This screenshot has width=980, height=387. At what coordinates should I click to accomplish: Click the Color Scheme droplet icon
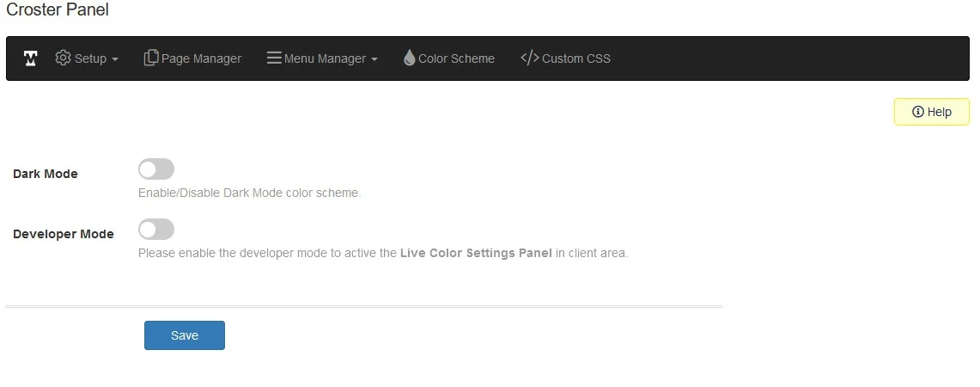410,58
